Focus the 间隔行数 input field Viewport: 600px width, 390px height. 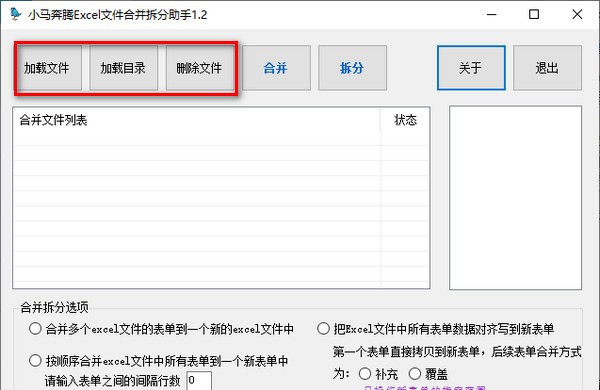pyautogui.click(x=199, y=381)
